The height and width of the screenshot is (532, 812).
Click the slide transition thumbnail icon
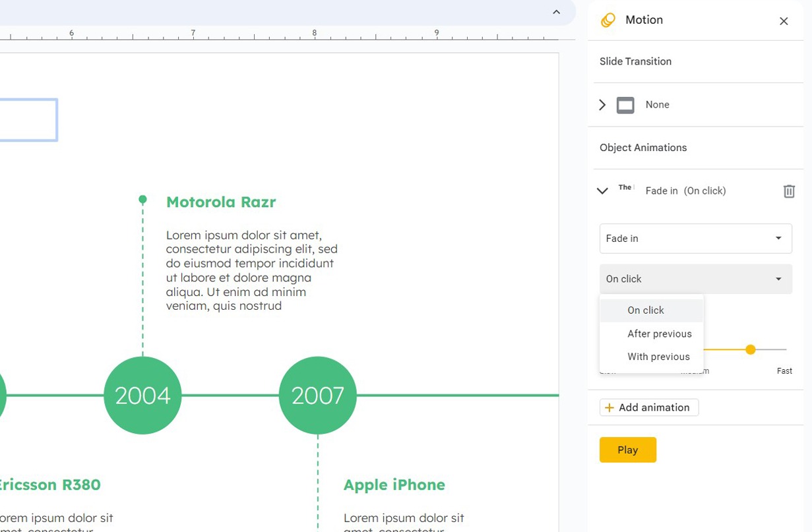(x=625, y=105)
